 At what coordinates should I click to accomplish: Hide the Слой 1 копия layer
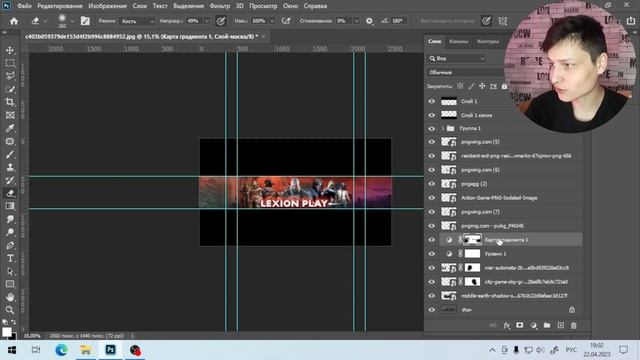(431, 115)
